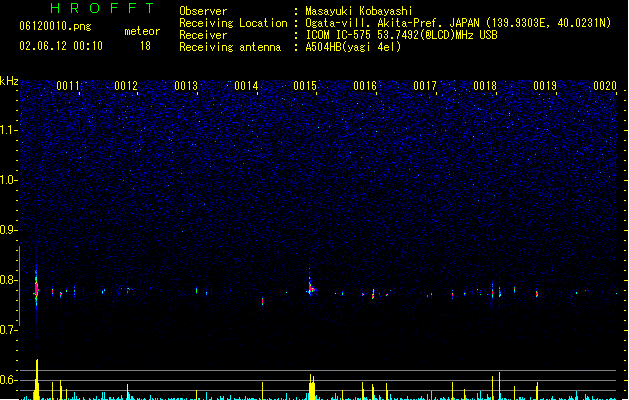This screenshot has height=400, width=629.
Task: Click the 1.1 kHz axis label
Action: click(8, 130)
